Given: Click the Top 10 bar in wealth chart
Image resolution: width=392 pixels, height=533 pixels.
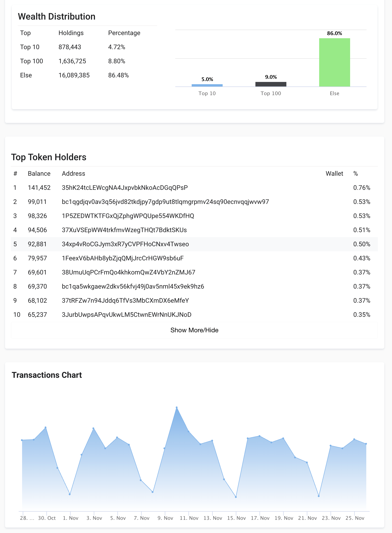Looking at the screenshot, I should [207, 85].
